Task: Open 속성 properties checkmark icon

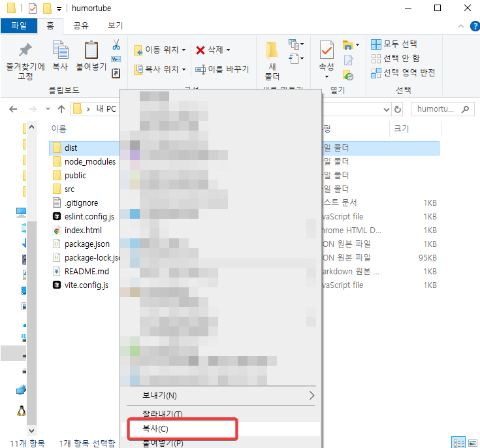Action: 326,51
